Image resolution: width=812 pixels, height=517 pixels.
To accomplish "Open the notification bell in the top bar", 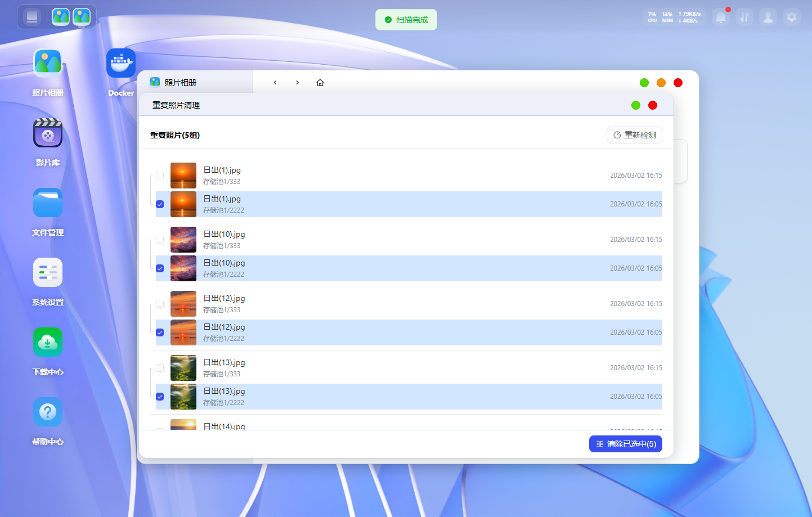I will coord(721,17).
